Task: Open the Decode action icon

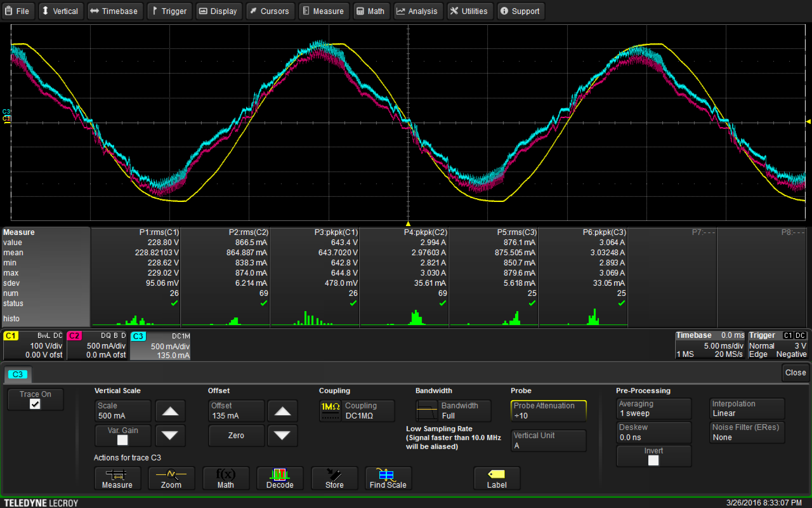Action: (x=280, y=478)
